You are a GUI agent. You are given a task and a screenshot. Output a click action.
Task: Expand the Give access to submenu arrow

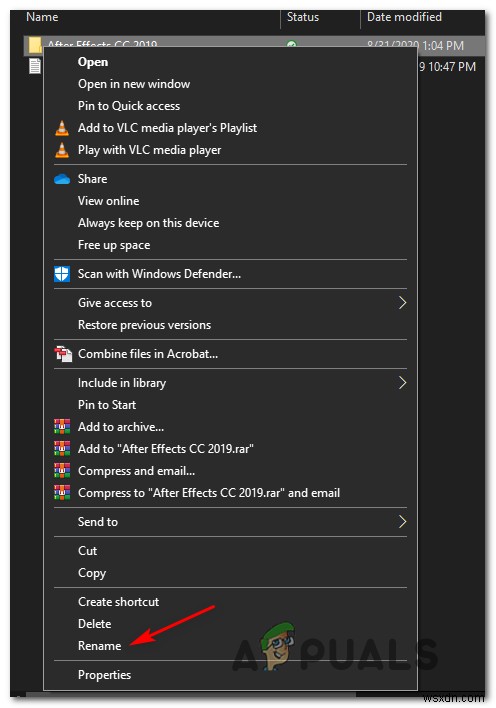[x=402, y=303]
